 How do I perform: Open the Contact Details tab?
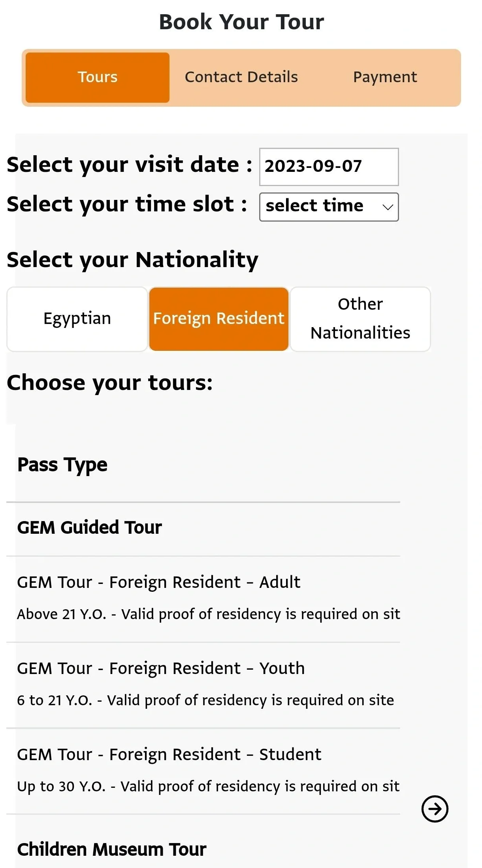241,77
